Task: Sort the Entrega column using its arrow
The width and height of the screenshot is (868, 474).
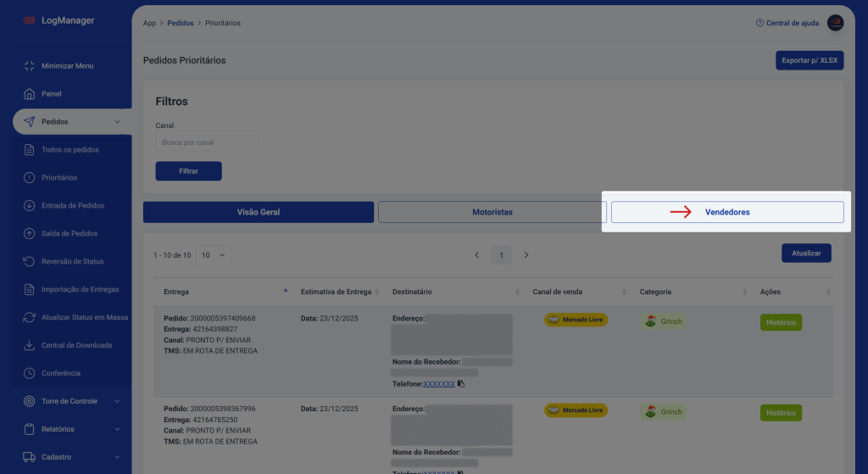Action: tap(285, 291)
